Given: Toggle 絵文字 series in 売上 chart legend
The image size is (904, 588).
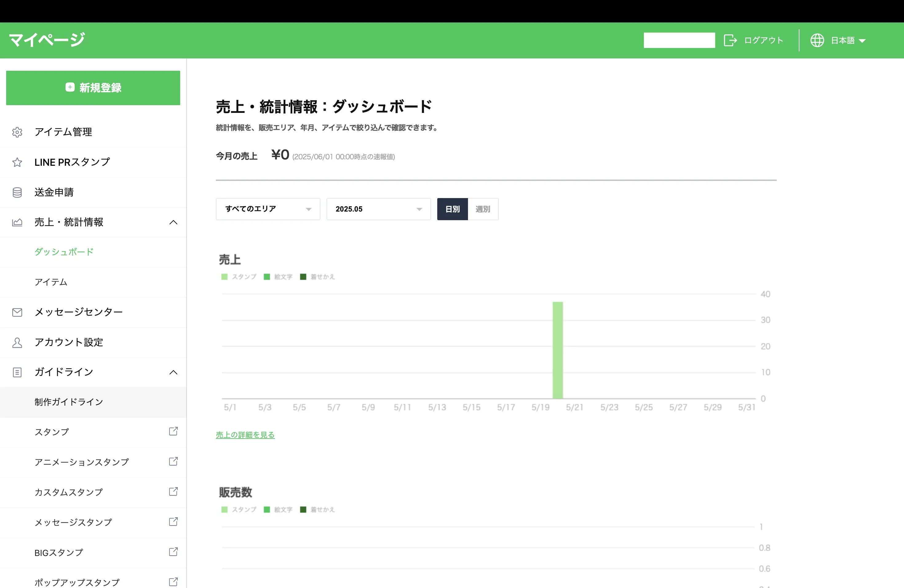Looking at the screenshot, I should click(278, 276).
